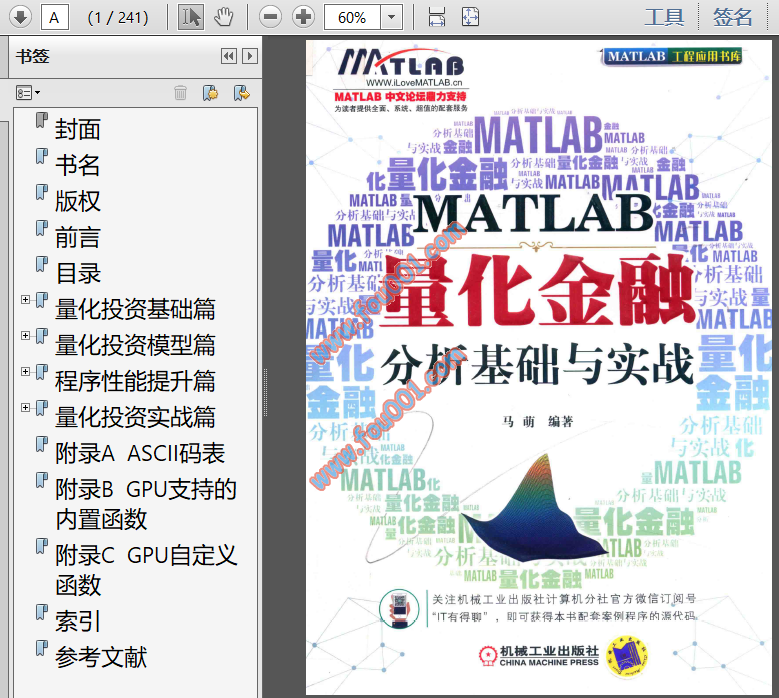Click the fit width scrolling icon
This screenshot has width=779, height=698.
click(x=437, y=17)
